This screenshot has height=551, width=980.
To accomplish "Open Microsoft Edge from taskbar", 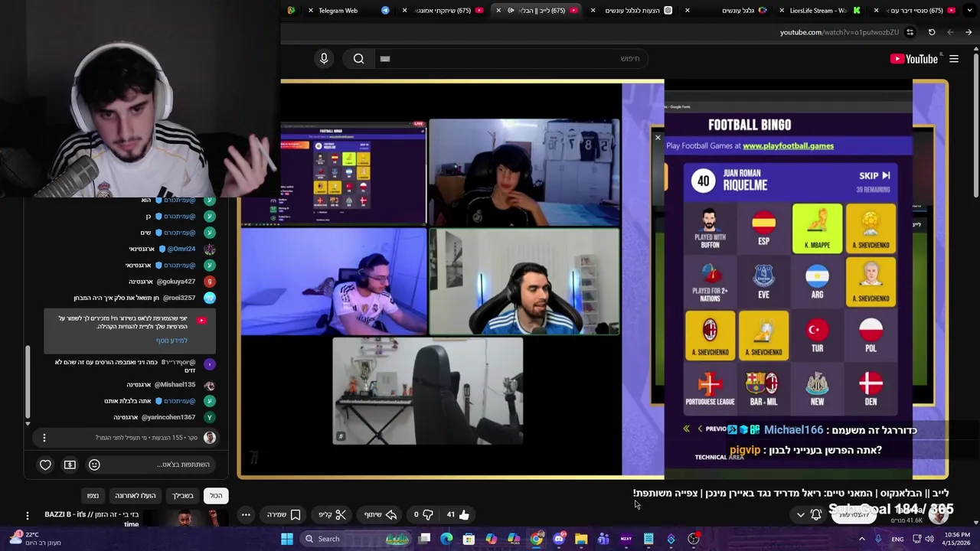I will (446, 539).
